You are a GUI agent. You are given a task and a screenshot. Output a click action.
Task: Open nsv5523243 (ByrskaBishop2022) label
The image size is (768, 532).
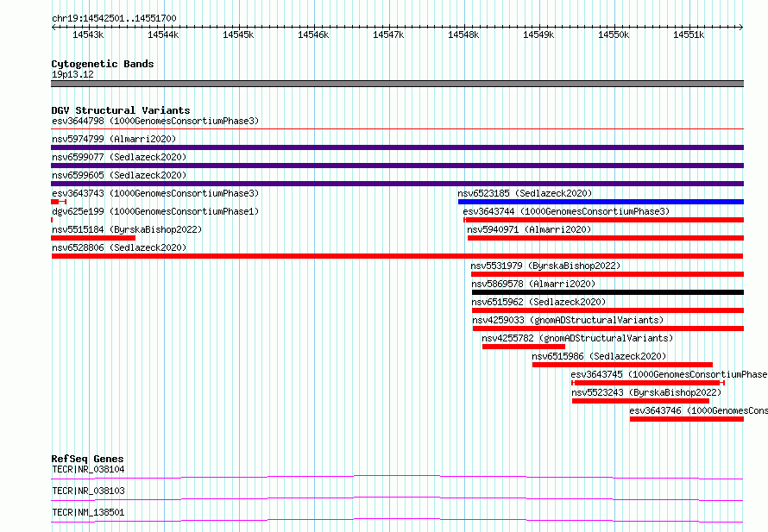pos(646,392)
